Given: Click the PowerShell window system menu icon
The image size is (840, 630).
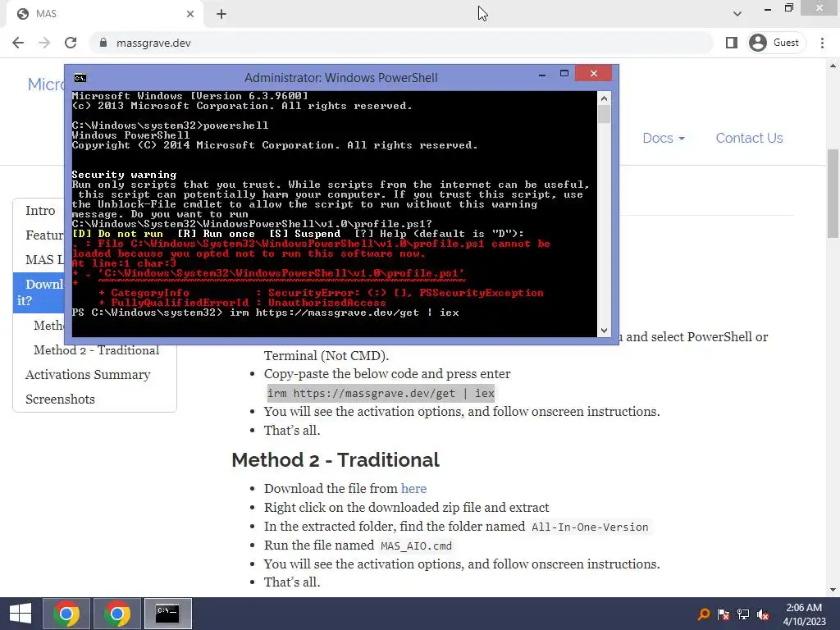Looking at the screenshot, I should point(80,78).
